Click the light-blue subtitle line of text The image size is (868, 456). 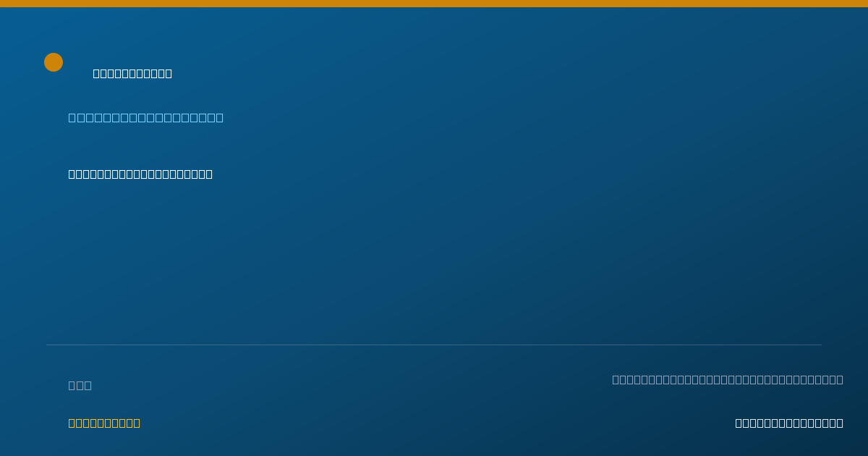pos(146,117)
